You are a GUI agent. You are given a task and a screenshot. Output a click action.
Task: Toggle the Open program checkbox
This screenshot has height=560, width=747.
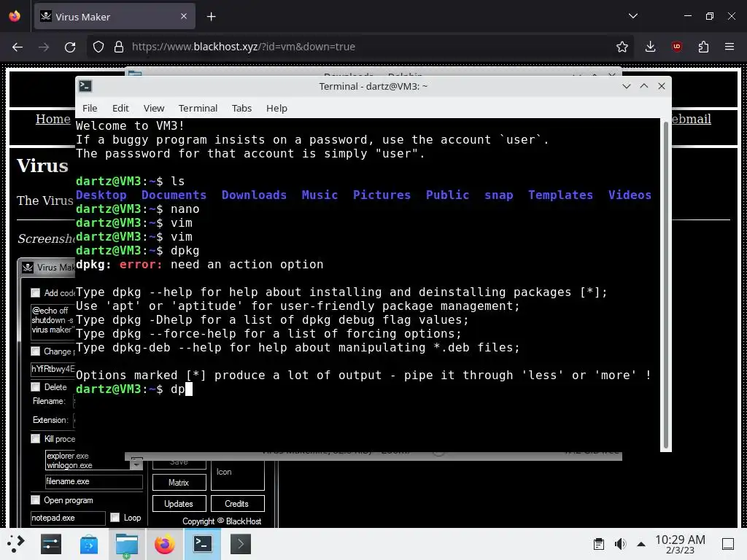(x=35, y=499)
